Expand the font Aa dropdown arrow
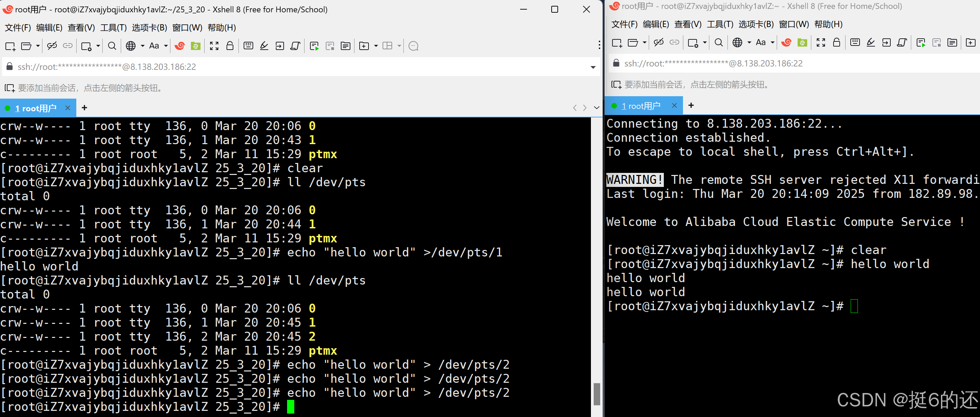Image resolution: width=980 pixels, height=417 pixels. tap(166, 46)
